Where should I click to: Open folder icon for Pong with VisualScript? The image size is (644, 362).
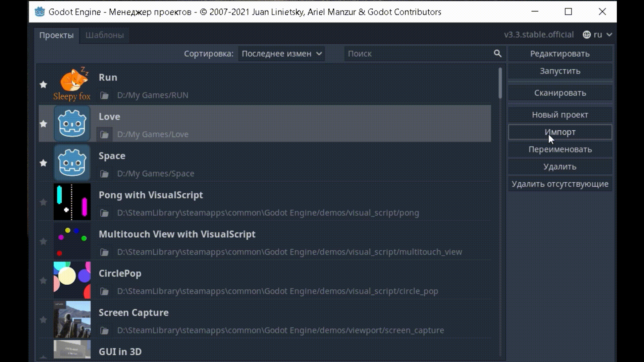[x=105, y=213]
